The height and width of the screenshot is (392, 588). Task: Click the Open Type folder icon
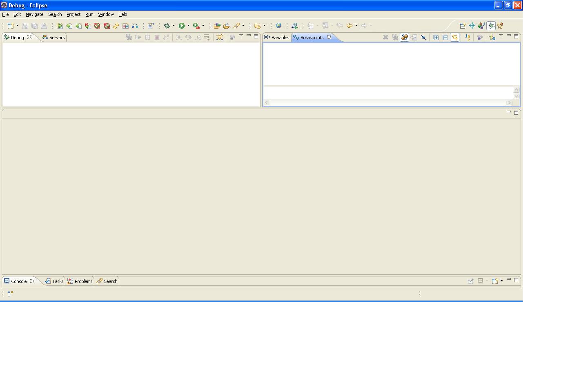(x=217, y=26)
